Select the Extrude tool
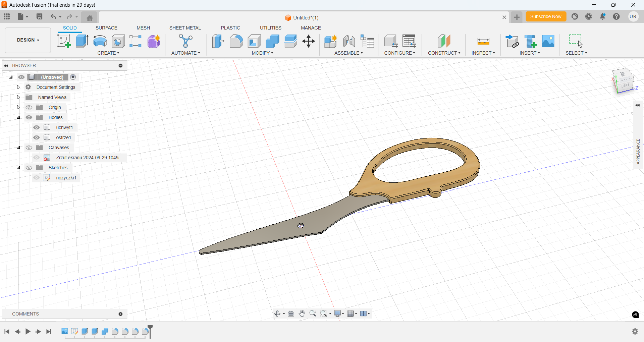Viewport: 644px width, 342px height. click(82, 41)
